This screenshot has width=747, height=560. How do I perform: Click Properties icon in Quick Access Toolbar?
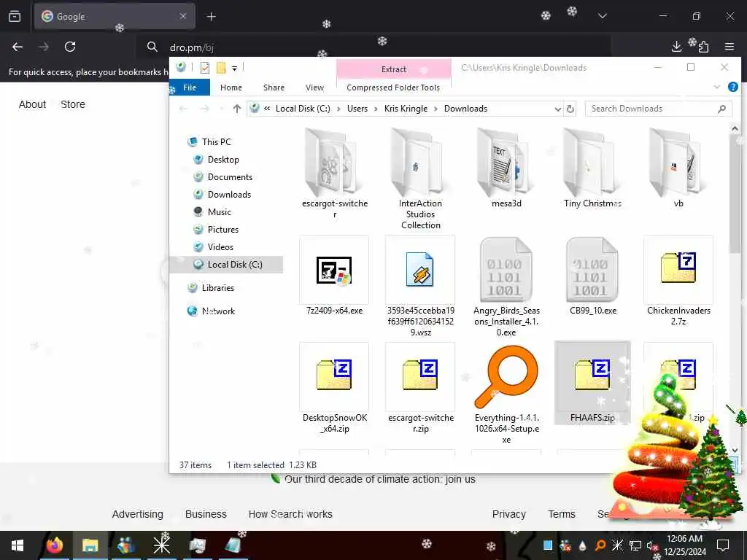pyautogui.click(x=205, y=68)
